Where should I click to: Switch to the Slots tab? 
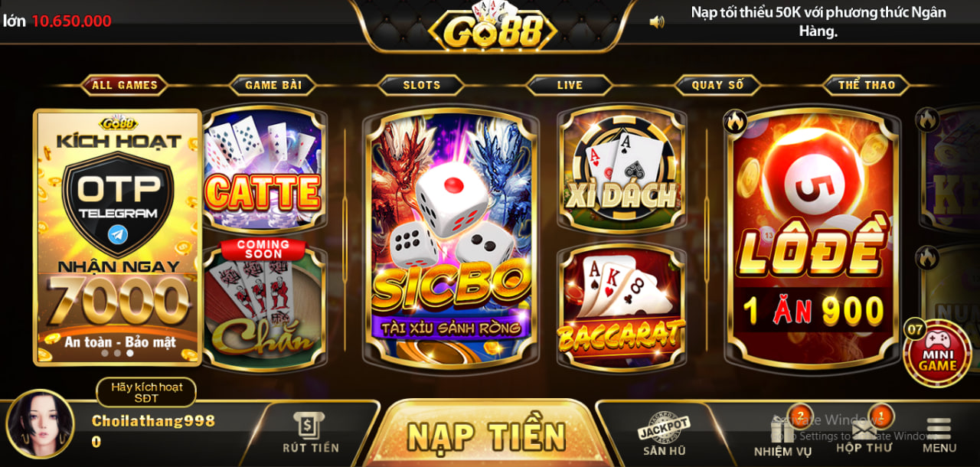pos(422,85)
